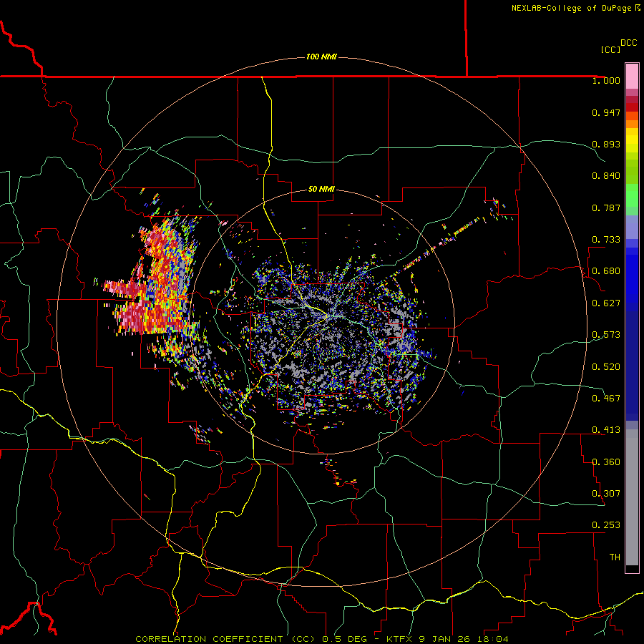
Task: Click the 0.520 scale value
Action: pyautogui.click(x=606, y=367)
